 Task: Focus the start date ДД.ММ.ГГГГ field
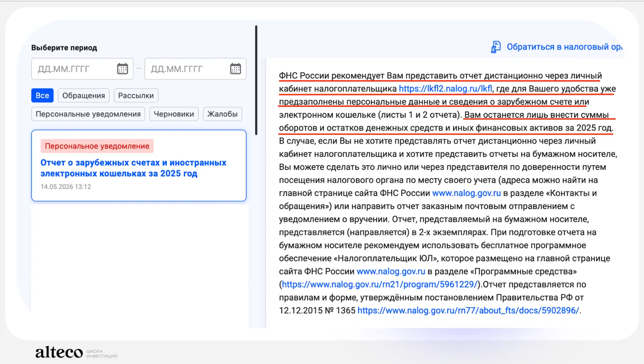tap(82, 69)
